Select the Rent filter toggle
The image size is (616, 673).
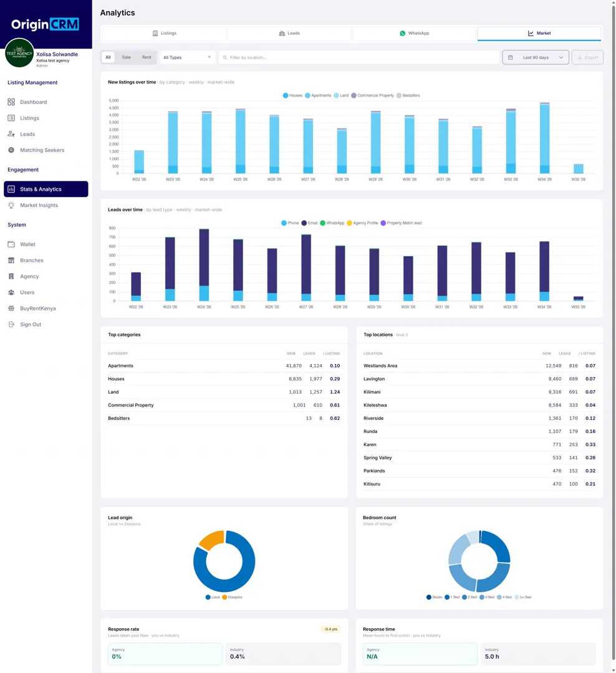147,57
